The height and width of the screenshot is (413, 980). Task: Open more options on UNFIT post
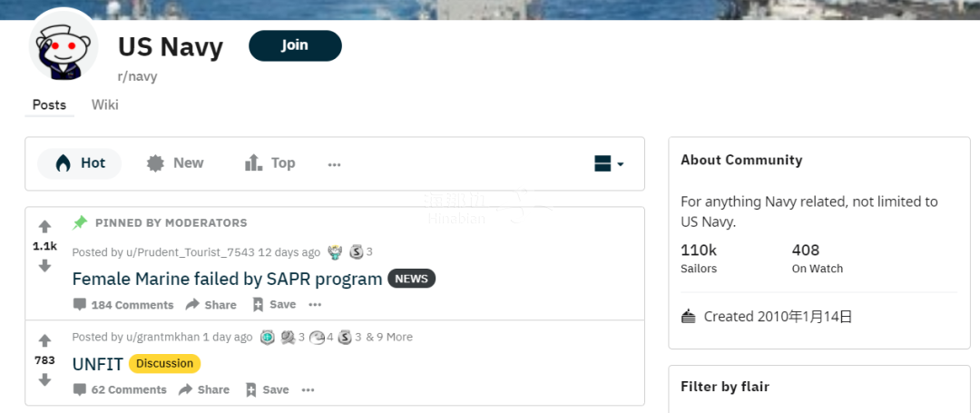click(309, 389)
